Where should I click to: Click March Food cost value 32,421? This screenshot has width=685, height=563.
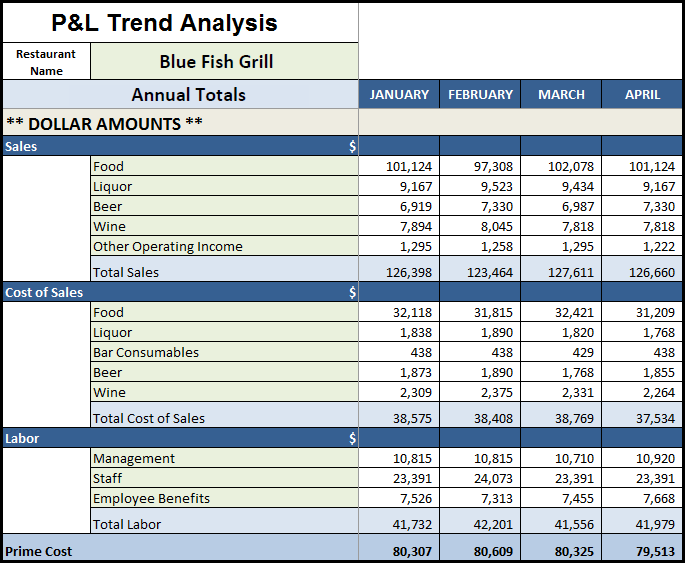(x=561, y=312)
